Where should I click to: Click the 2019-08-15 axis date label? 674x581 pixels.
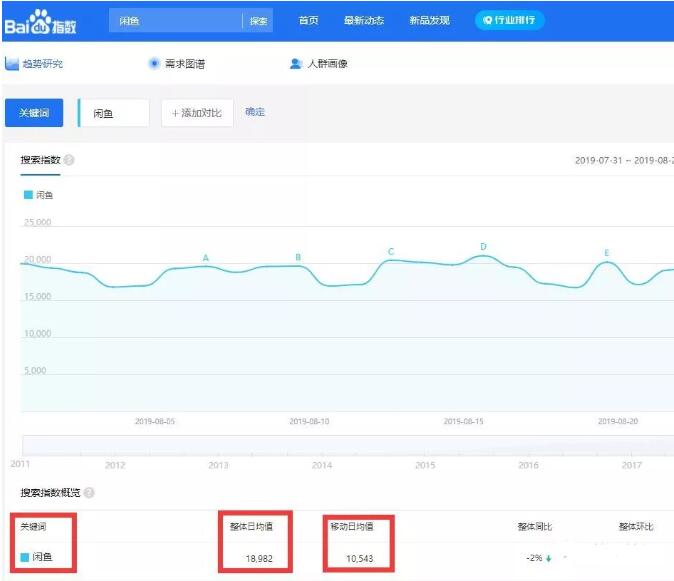463,421
